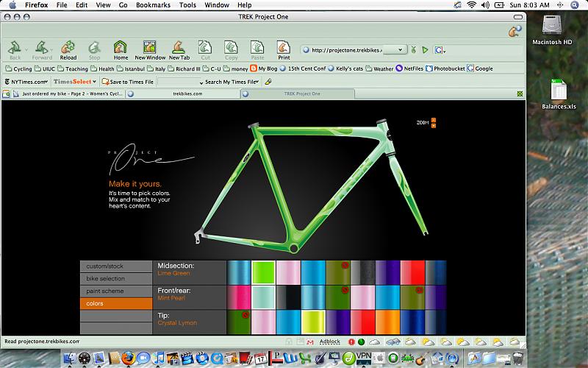Click the Reload toolbar icon
The height and width of the screenshot is (368, 588).
click(x=68, y=50)
